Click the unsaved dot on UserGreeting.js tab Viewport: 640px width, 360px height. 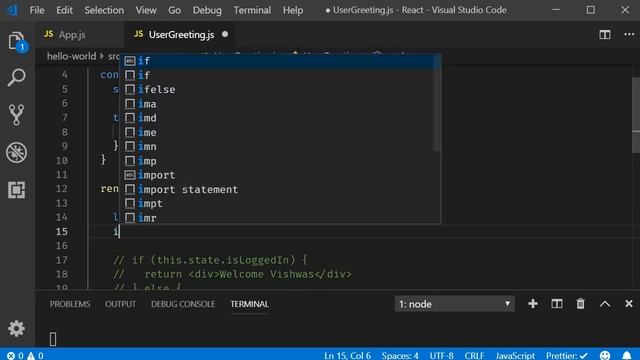tap(225, 35)
